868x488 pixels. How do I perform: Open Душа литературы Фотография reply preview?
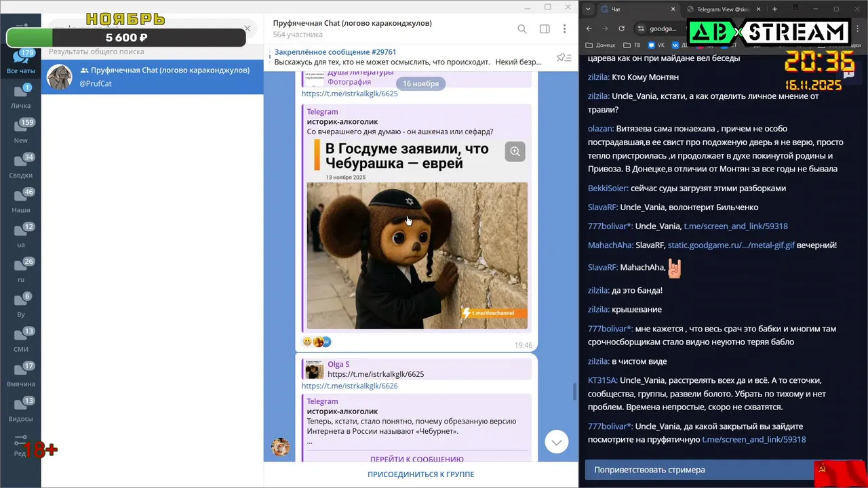[x=416, y=77]
